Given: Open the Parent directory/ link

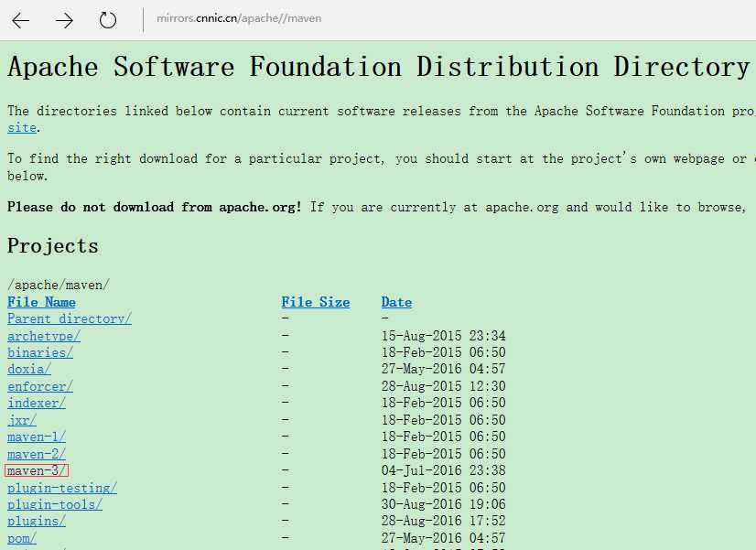Looking at the screenshot, I should point(70,319).
